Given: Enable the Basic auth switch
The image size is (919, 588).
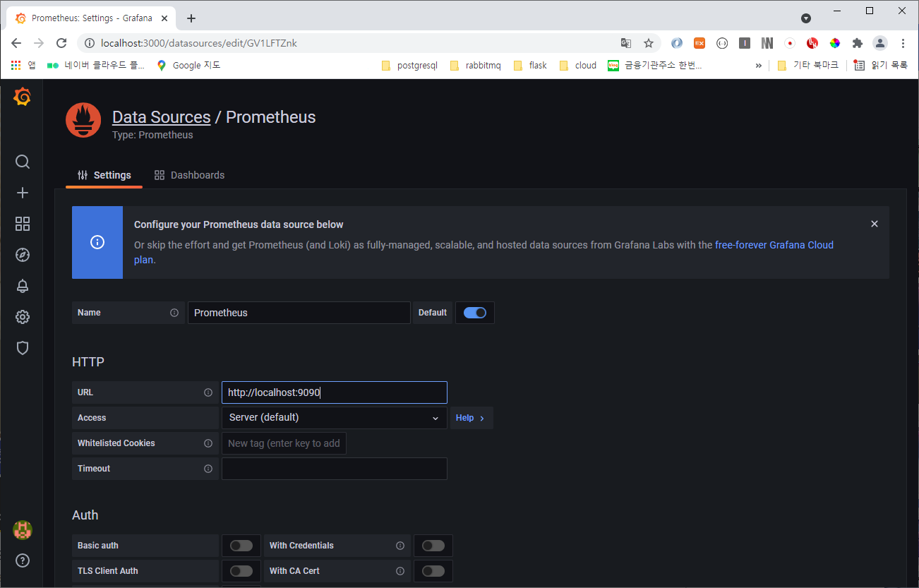Looking at the screenshot, I should coord(241,546).
